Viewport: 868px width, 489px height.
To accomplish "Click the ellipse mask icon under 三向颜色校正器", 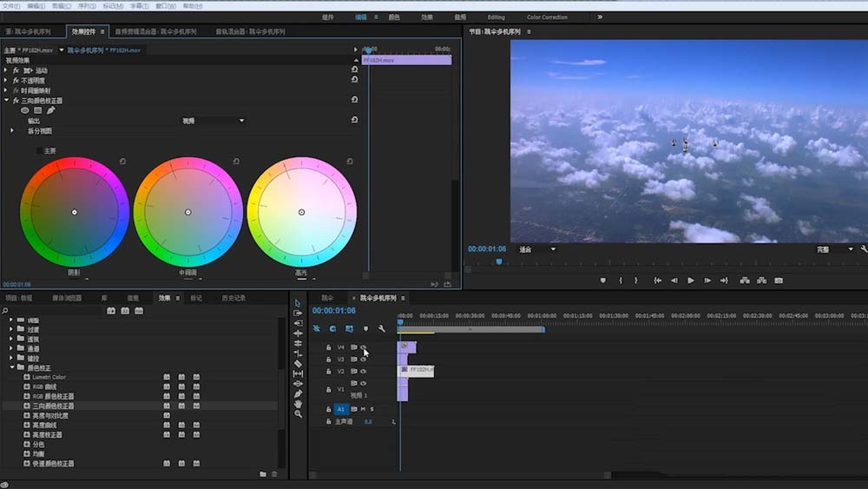I will tap(25, 110).
